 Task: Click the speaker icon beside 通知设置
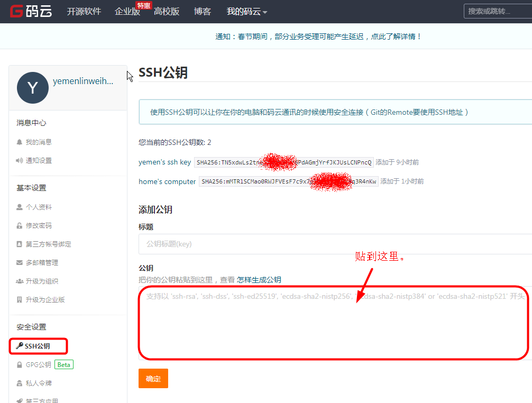point(20,160)
